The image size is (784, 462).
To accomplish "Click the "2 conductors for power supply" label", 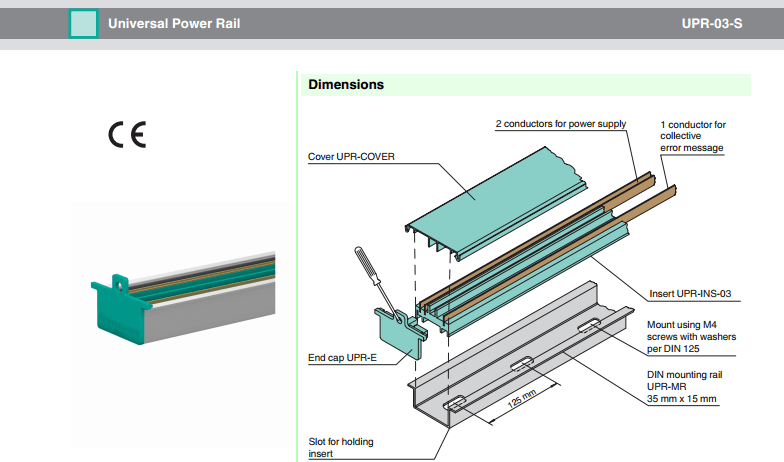I will point(560,125).
